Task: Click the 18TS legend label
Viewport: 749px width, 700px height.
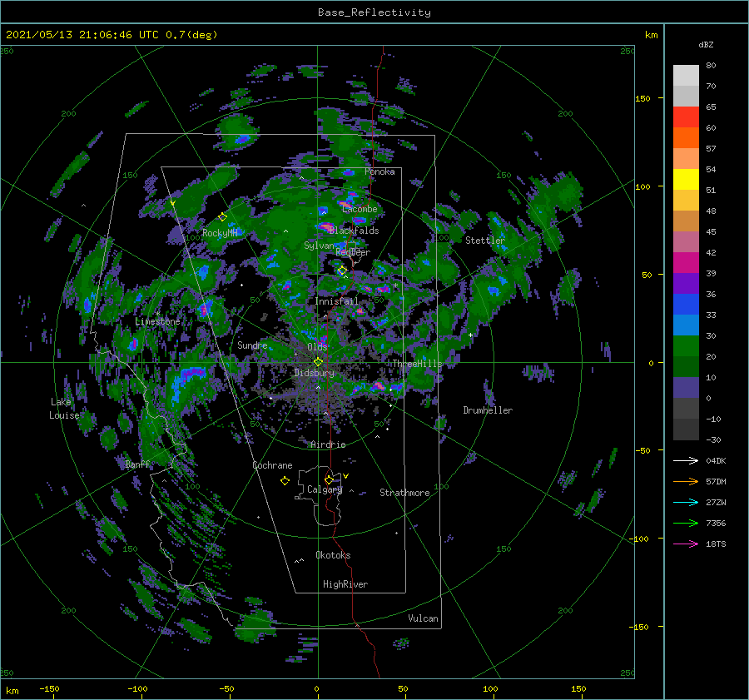Action: [x=716, y=544]
